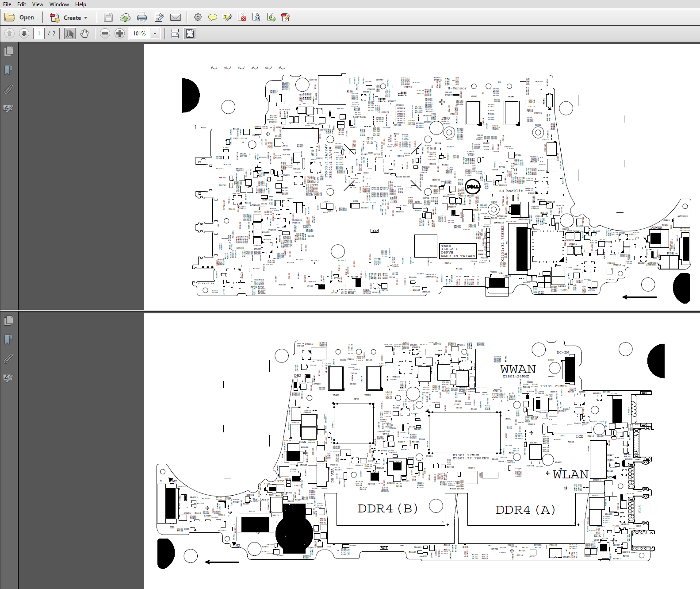Open the View menu
The width and height of the screenshot is (700, 589).
[x=38, y=4]
